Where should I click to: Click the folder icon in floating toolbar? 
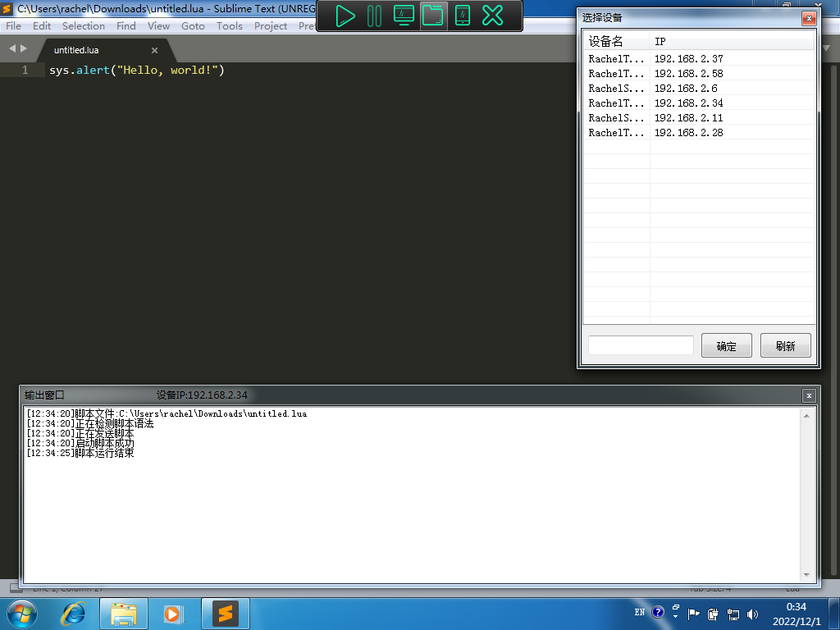(x=433, y=16)
